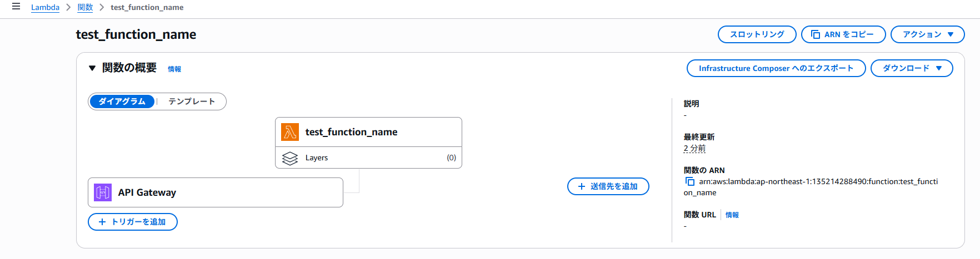The width and height of the screenshot is (980, 259).
Task: Copy the function ARN using copy icon
Action: (690, 181)
